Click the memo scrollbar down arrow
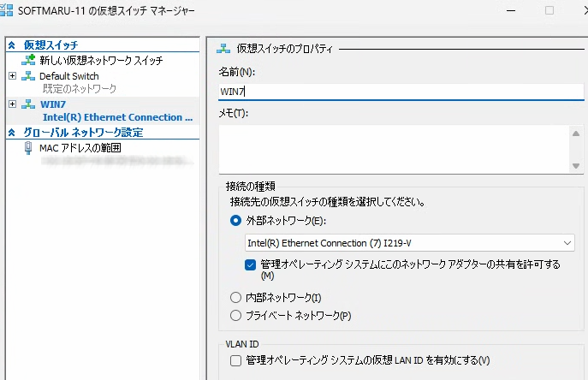 [x=576, y=166]
